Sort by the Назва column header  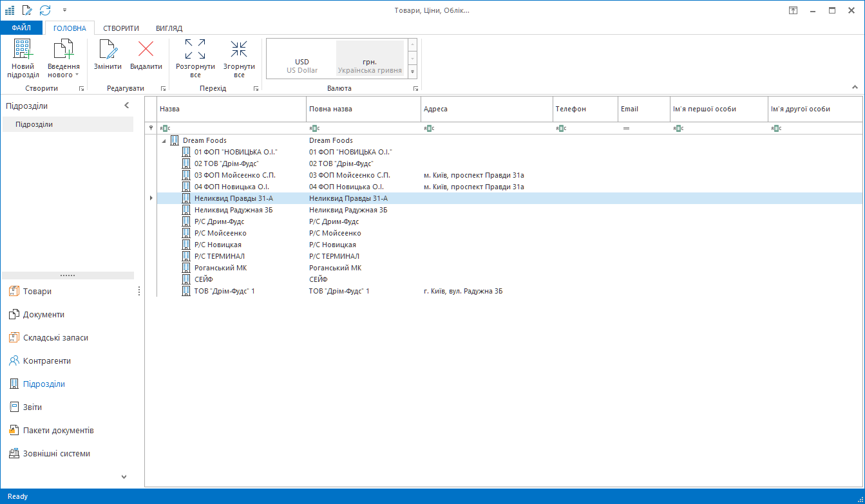231,109
